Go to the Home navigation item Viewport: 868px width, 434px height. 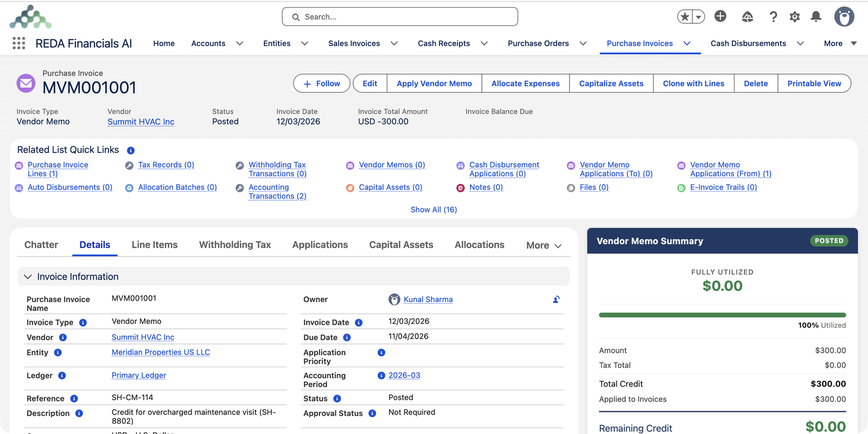click(164, 43)
